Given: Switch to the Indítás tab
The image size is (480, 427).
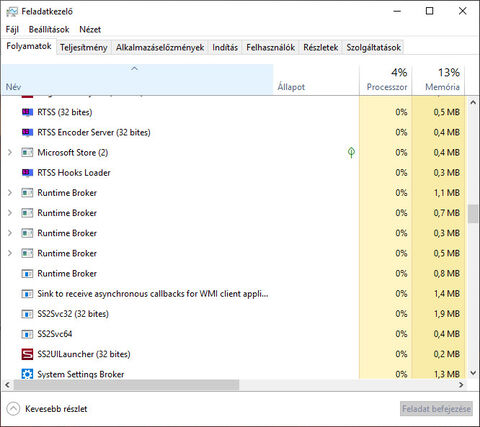Looking at the screenshot, I should (x=225, y=48).
